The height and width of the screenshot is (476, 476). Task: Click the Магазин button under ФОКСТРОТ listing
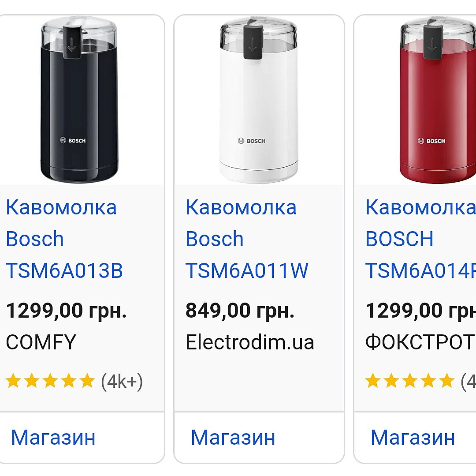click(x=413, y=437)
